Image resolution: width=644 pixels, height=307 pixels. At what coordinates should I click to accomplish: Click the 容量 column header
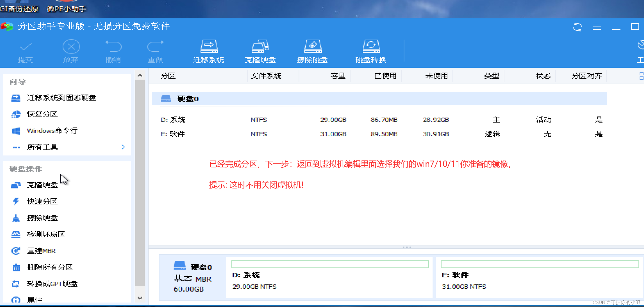click(338, 76)
